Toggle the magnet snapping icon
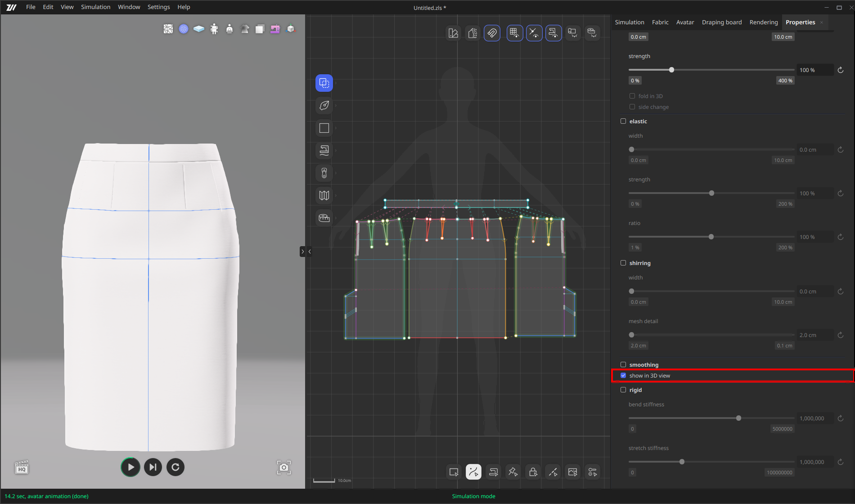 tap(492, 33)
